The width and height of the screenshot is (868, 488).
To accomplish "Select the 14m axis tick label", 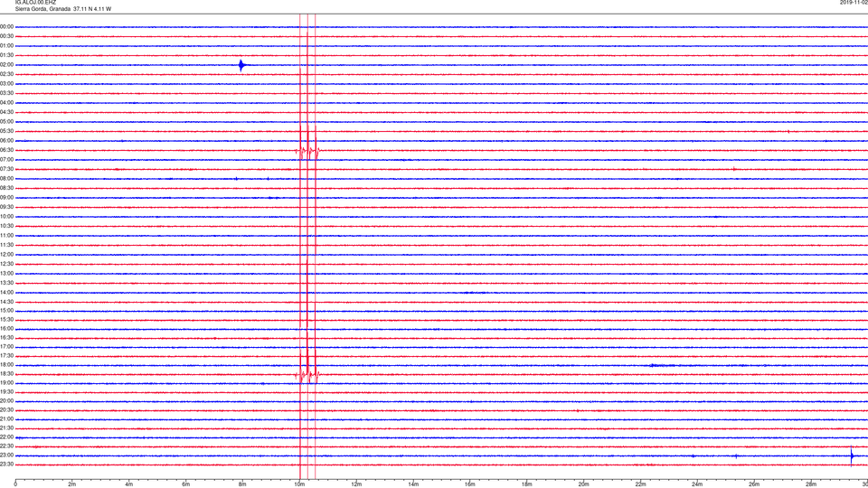I will pyautogui.click(x=413, y=484).
